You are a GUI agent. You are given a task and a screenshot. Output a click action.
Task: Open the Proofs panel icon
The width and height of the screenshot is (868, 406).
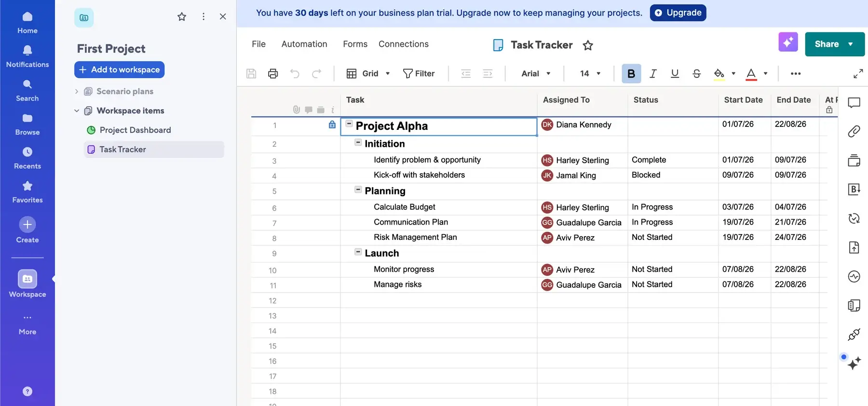854,160
